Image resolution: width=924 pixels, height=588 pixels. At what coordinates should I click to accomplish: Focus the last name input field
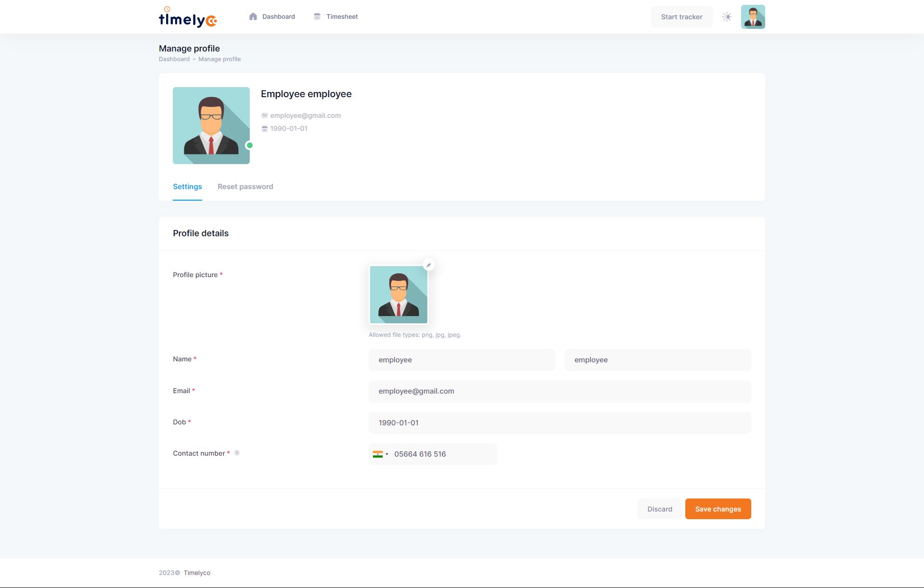(x=657, y=360)
